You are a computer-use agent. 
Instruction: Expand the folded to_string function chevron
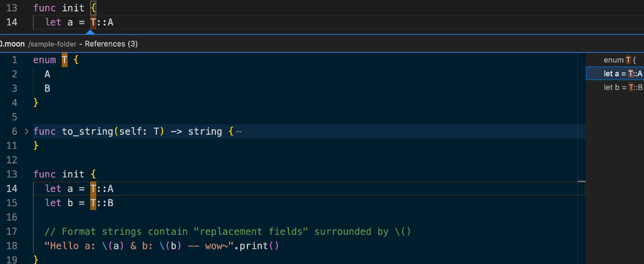(x=27, y=131)
